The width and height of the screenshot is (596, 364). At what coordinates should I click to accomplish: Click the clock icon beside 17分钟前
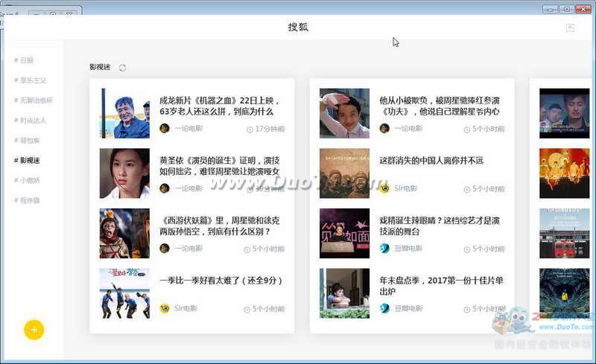point(250,129)
